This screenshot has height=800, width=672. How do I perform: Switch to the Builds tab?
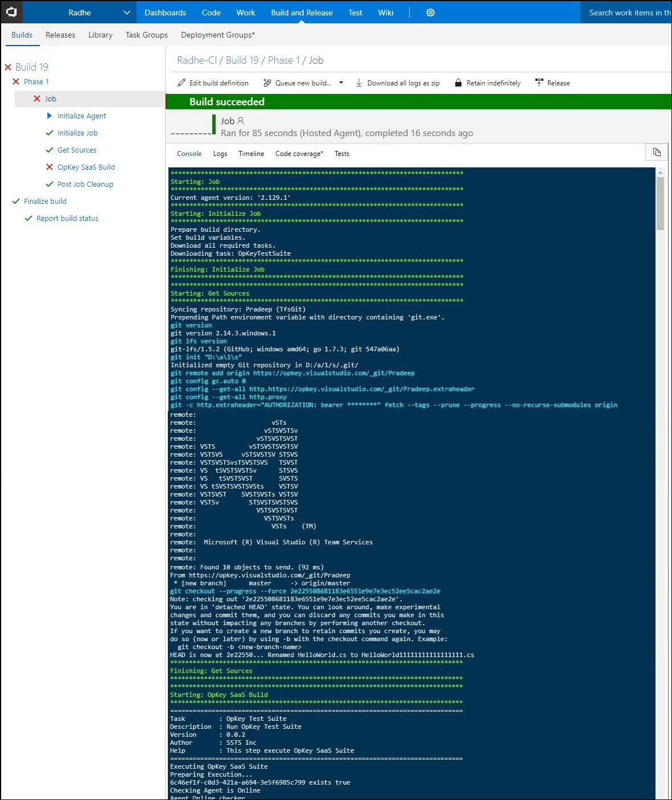pyautogui.click(x=22, y=35)
